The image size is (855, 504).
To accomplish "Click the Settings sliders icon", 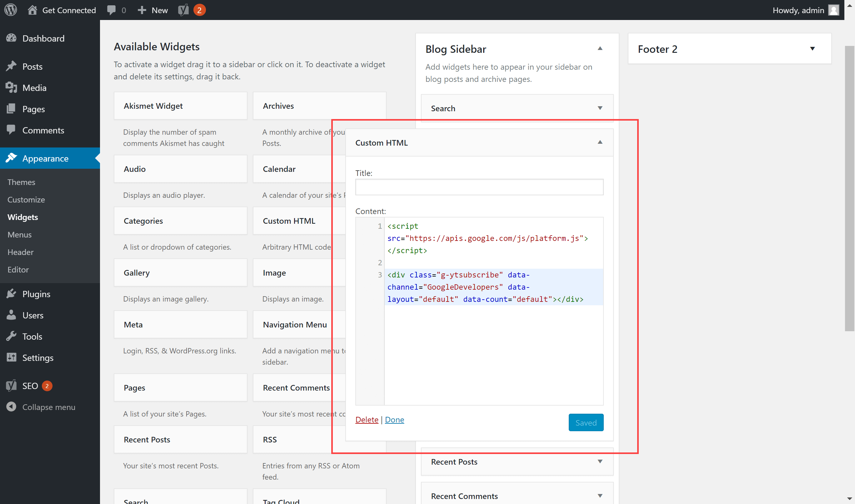I will pos(11,357).
